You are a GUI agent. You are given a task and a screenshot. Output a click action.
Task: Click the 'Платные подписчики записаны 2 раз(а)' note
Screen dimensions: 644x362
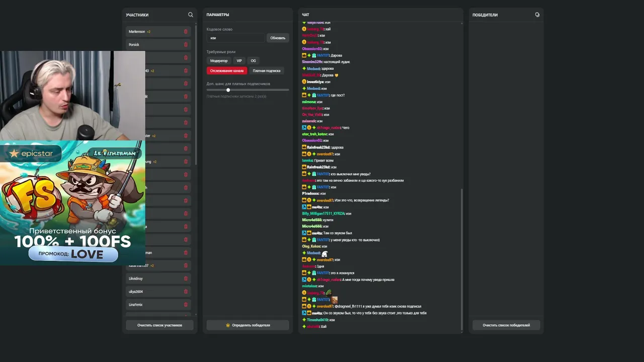click(236, 97)
